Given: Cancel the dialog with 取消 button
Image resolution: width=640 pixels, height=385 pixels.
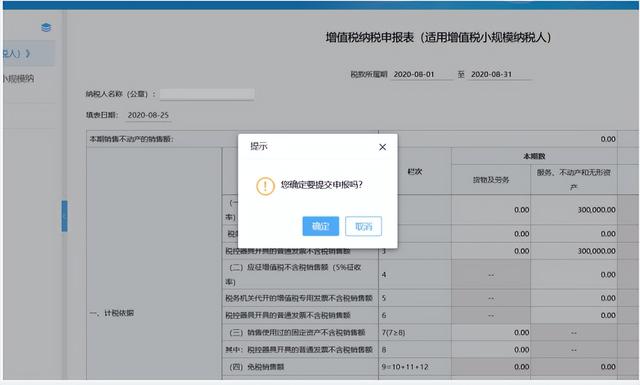Looking at the screenshot, I should pos(363,226).
